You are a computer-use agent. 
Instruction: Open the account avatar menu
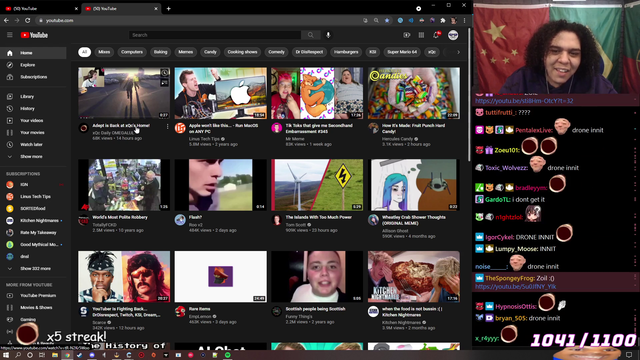pos(453,35)
